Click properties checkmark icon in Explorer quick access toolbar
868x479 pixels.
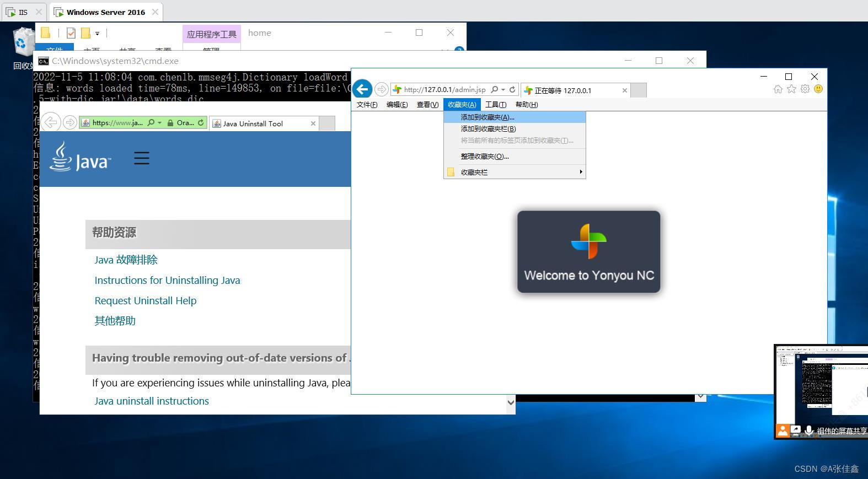click(x=71, y=33)
